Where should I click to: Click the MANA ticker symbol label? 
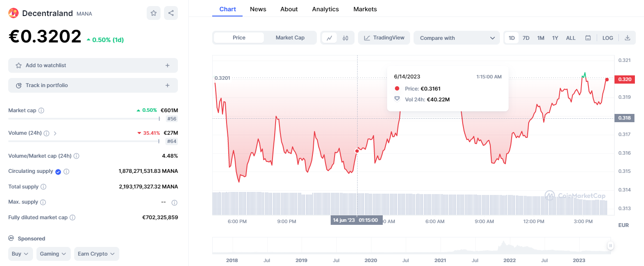pos(84,14)
